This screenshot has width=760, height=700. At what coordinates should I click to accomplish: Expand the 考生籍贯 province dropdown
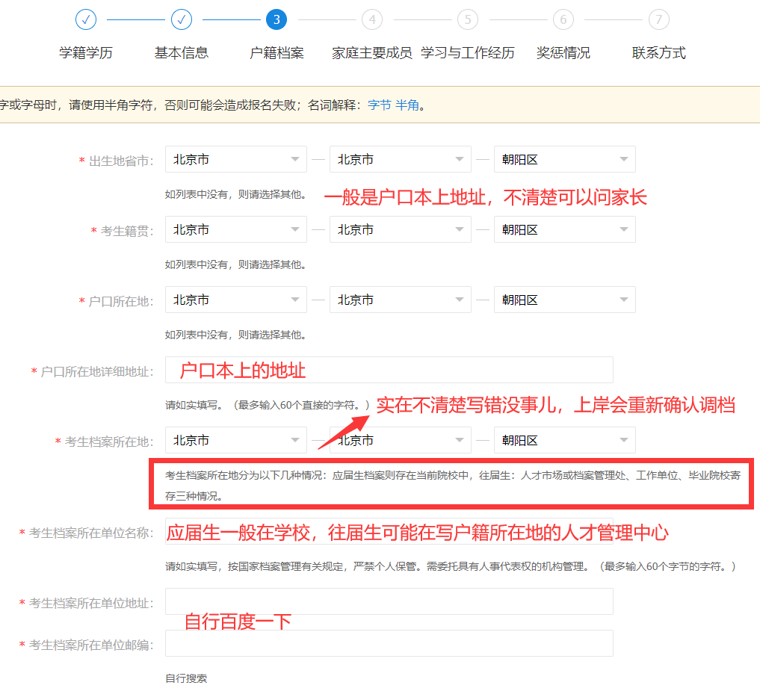pos(235,229)
